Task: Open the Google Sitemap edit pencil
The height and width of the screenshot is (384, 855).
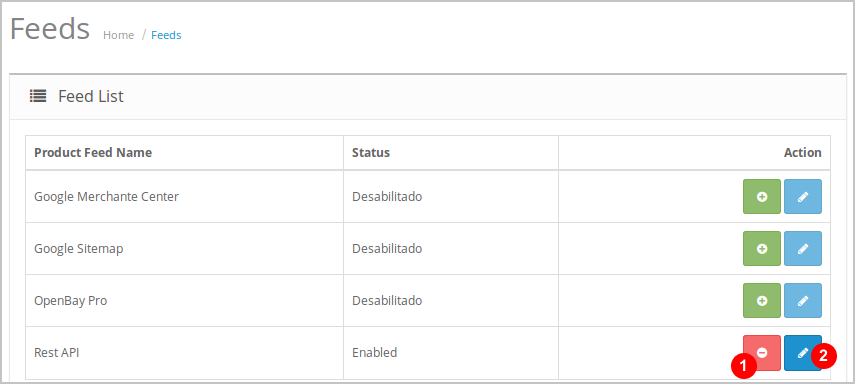Action: click(803, 249)
